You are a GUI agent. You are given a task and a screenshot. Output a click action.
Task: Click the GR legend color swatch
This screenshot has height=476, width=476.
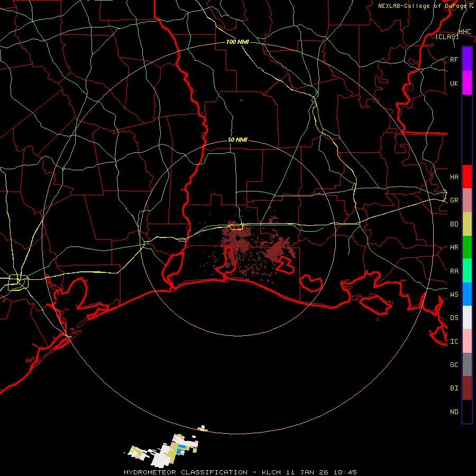click(467, 200)
